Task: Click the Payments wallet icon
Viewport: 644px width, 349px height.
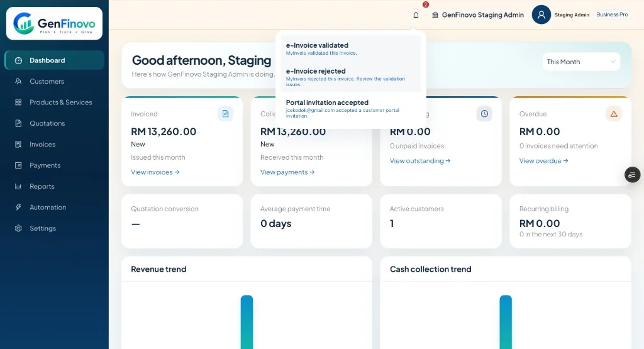Action: [18, 165]
